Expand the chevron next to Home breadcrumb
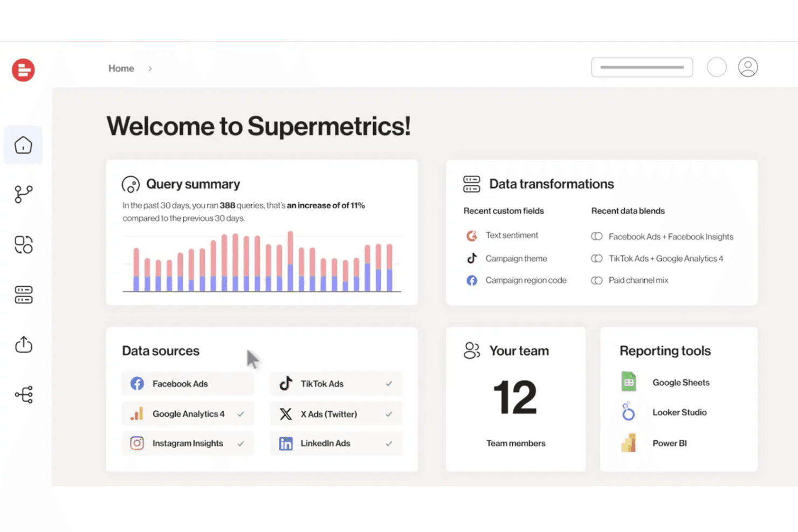The width and height of the screenshot is (798, 532). pyautogui.click(x=150, y=68)
